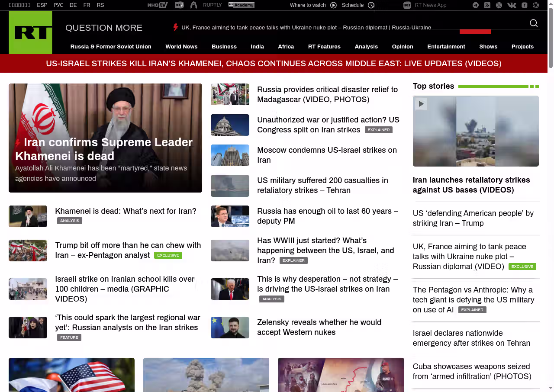The height and width of the screenshot is (392, 554).
Task: Open the World News menu section
Action: coord(181,47)
